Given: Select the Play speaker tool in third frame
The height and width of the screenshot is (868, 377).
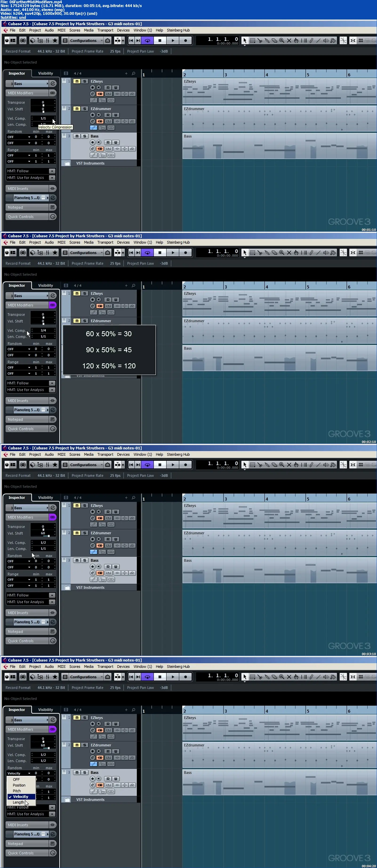Looking at the screenshot, I should [326, 465].
